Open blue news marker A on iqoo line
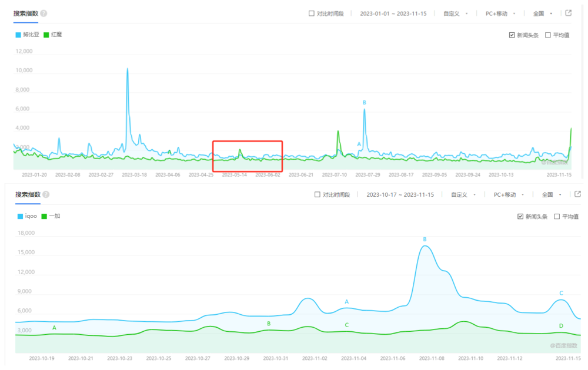 (346, 302)
